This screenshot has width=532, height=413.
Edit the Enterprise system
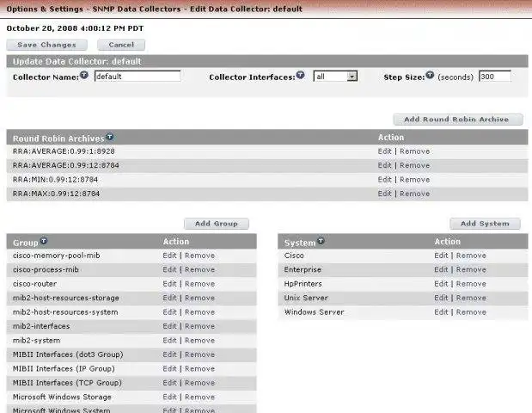point(441,269)
